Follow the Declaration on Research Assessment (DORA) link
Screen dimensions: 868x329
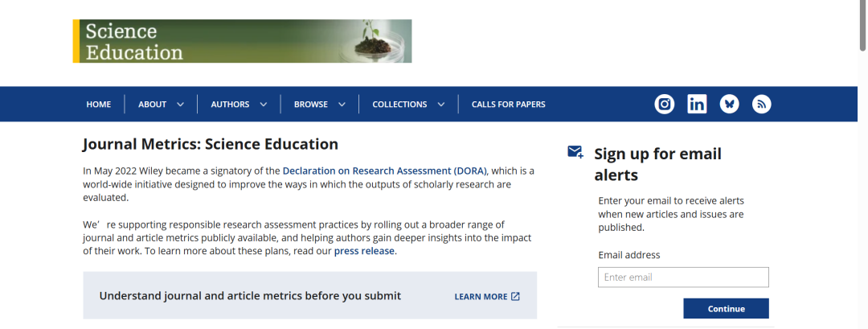(x=385, y=171)
